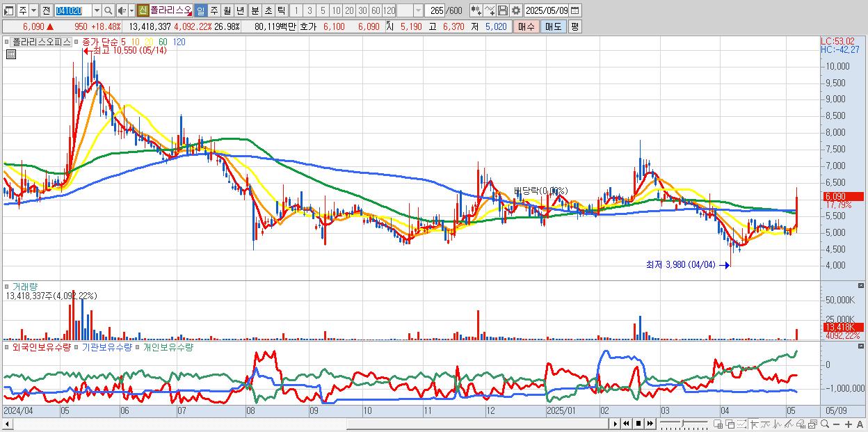868x432 pixels.
Task: Select interval 5 tab
Action: [x=323, y=10]
